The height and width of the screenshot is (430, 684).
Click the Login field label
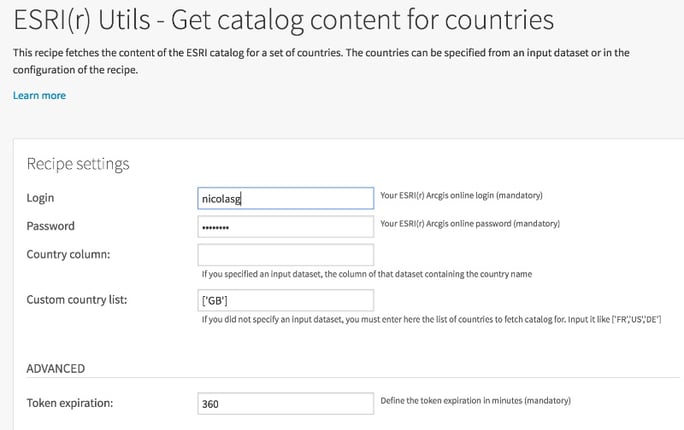tap(40, 198)
